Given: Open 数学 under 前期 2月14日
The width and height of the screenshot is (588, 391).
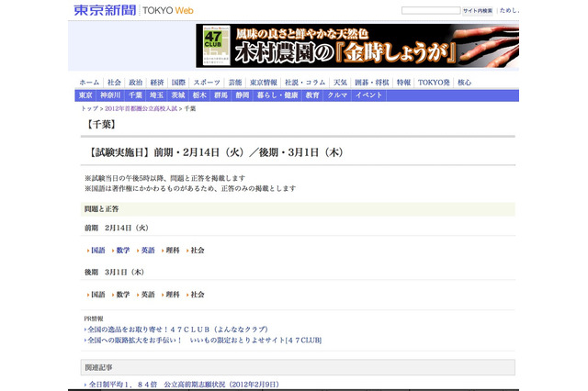Looking at the screenshot, I should click(x=123, y=251).
